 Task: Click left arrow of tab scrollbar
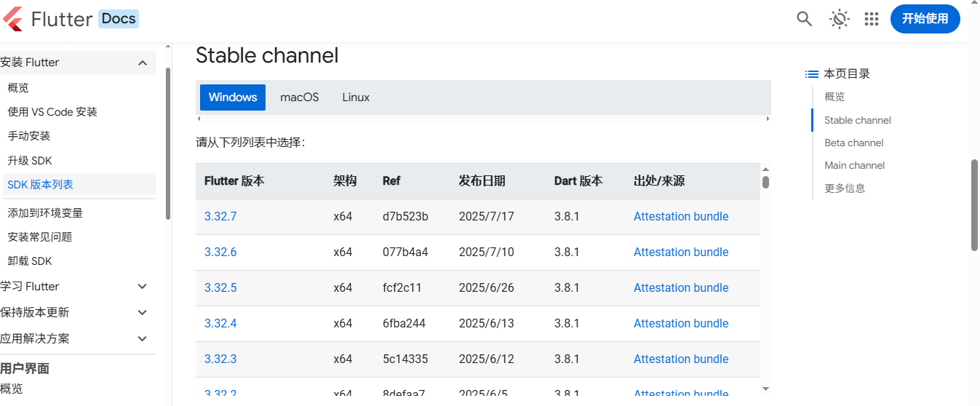[x=199, y=119]
